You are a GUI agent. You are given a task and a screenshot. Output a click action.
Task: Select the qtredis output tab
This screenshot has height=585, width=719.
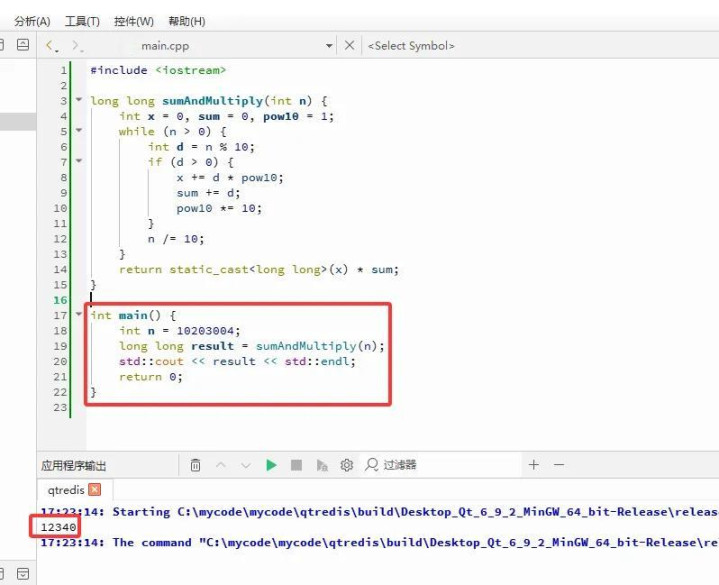tap(66, 490)
